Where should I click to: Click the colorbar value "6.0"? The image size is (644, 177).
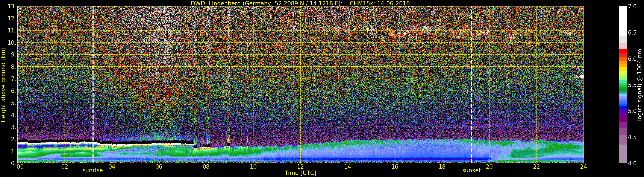632,59
